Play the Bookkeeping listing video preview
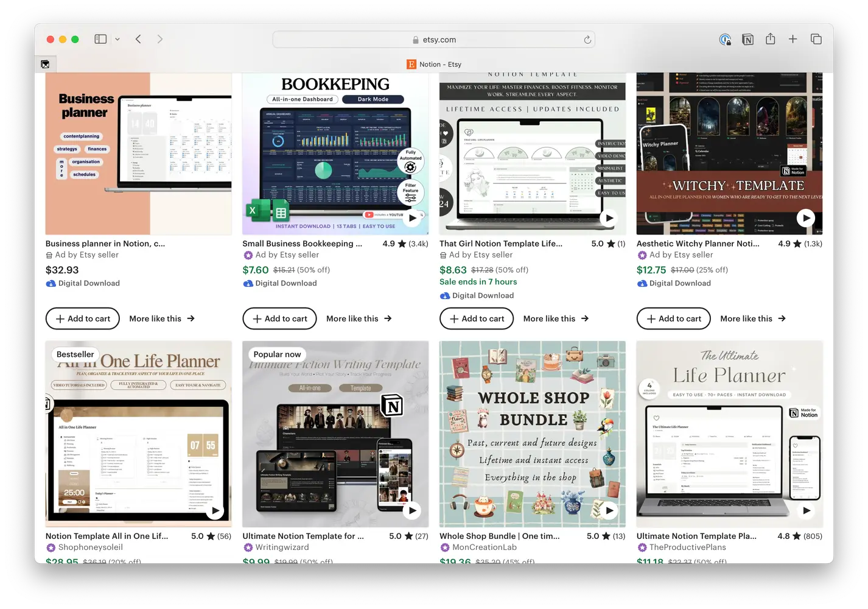The image size is (868, 609). tap(413, 217)
